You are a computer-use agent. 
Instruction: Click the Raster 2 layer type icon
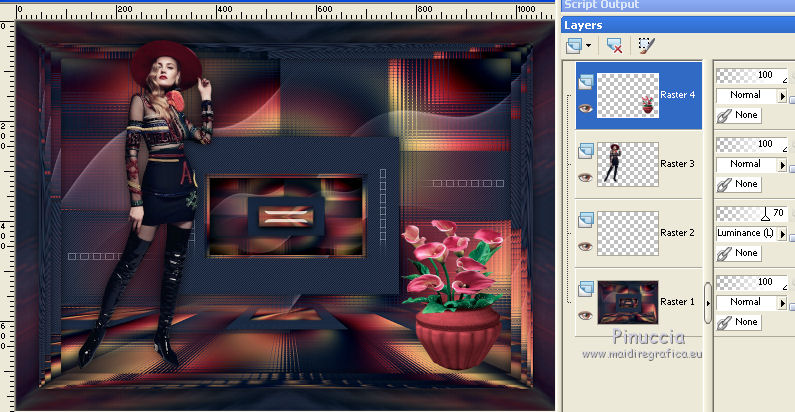(586, 219)
